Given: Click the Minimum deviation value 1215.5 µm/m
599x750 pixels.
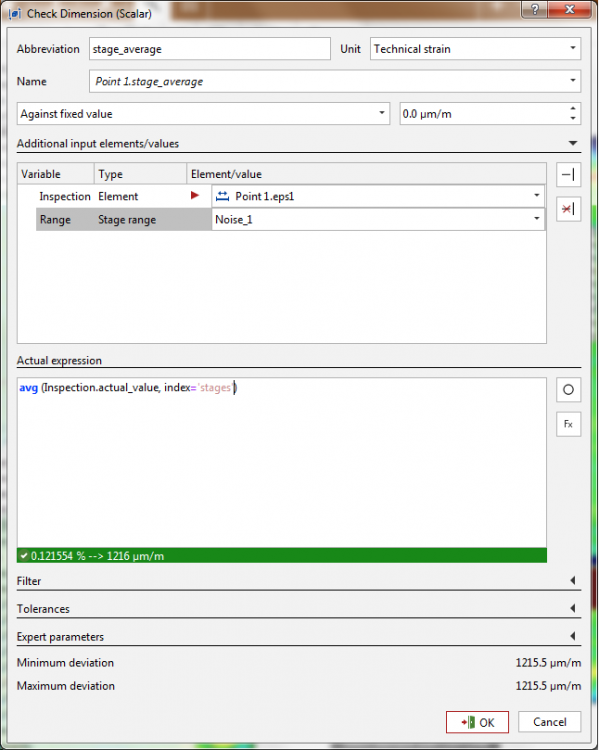Looking at the screenshot, I should pos(548,663).
